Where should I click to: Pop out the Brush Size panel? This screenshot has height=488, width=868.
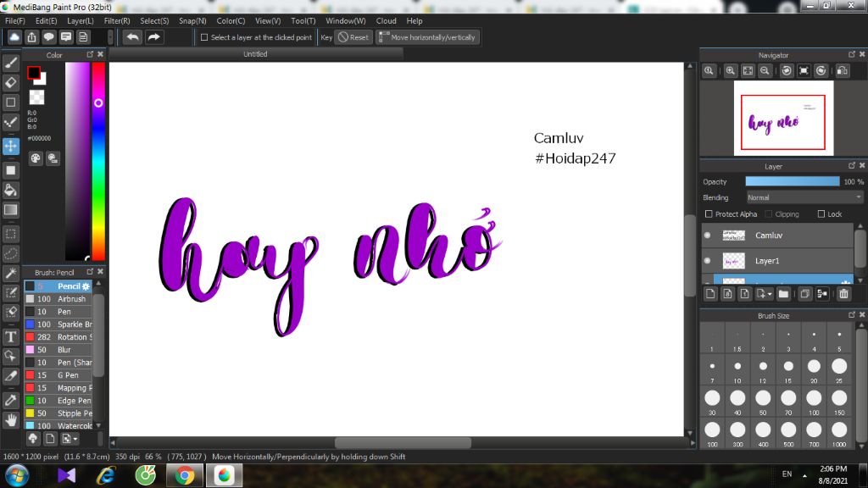tap(851, 315)
